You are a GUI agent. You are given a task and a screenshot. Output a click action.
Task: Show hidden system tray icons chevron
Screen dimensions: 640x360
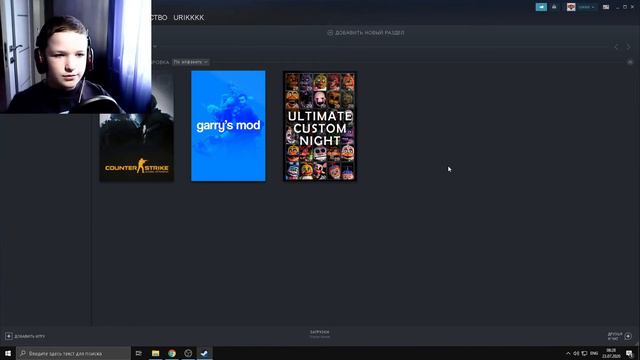click(568, 353)
